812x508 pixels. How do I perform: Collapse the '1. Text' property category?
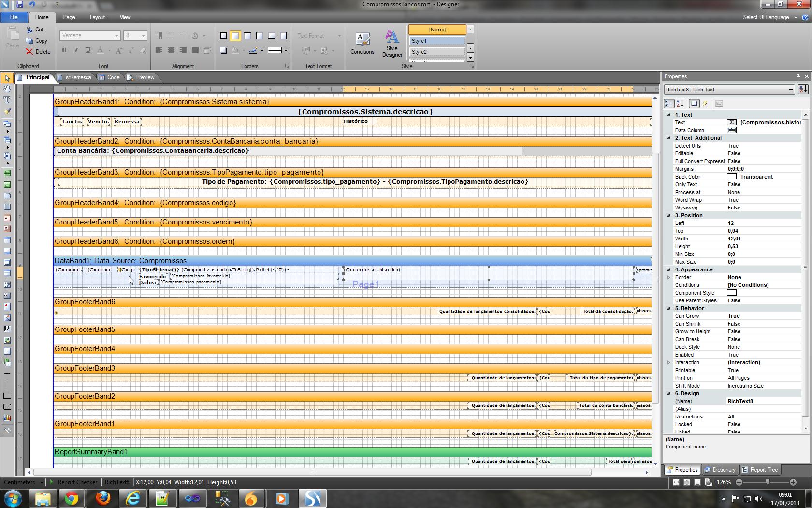[x=669, y=115]
